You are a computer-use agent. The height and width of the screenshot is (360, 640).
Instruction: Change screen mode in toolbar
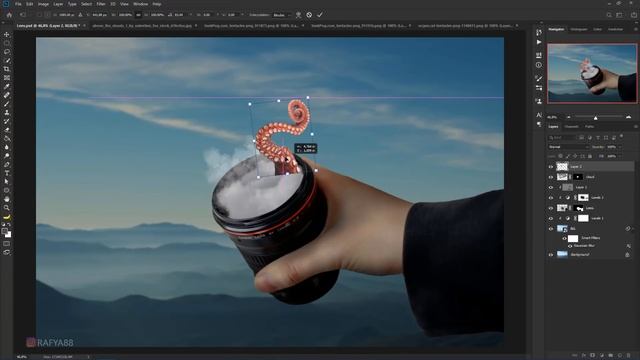[x=7, y=252]
